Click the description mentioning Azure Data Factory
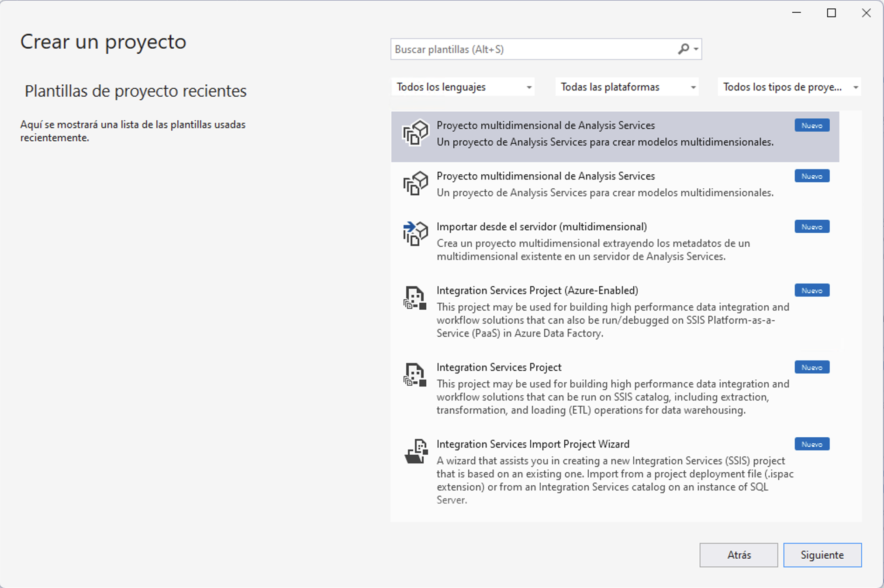 click(613, 320)
